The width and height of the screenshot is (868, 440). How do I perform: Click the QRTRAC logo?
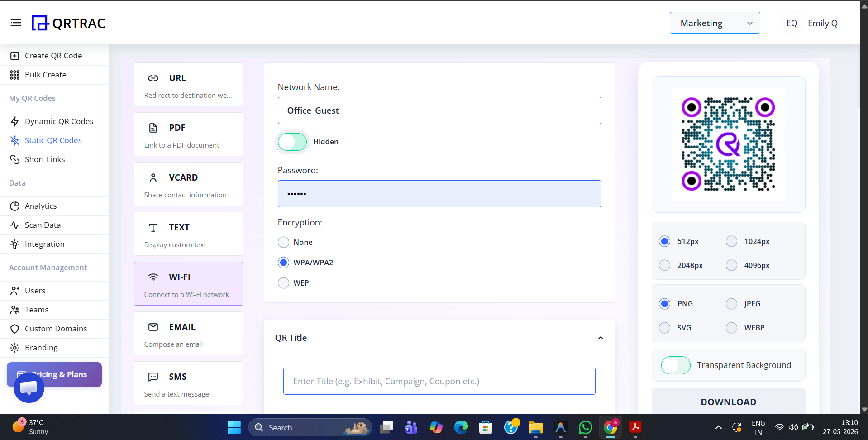click(x=68, y=23)
